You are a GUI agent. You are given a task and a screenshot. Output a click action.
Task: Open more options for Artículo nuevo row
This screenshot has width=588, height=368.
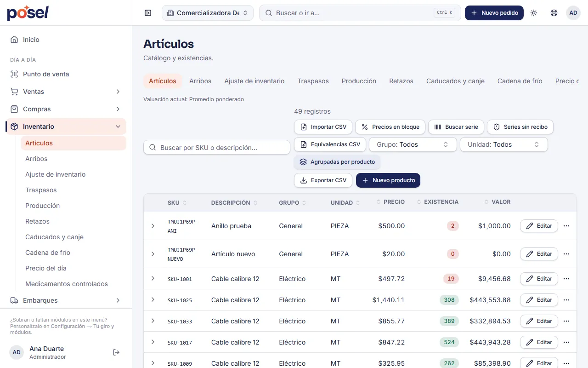(566, 254)
